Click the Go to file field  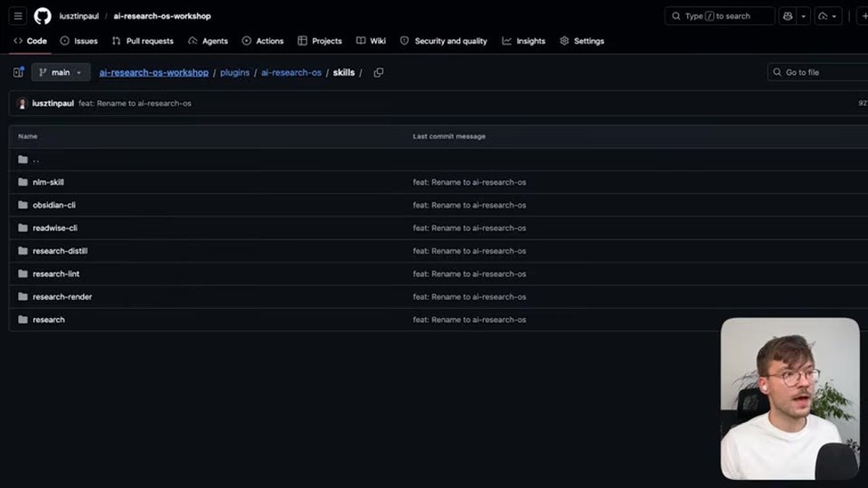click(817, 72)
